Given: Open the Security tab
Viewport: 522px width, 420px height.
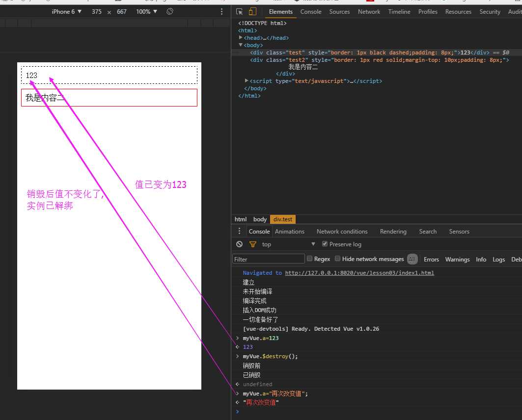Looking at the screenshot, I should click(x=490, y=12).
